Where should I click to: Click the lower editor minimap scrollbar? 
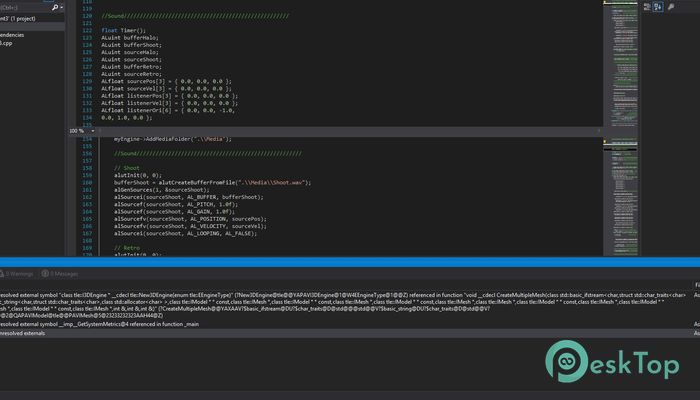pyautogui.click(x=621, y=196)
